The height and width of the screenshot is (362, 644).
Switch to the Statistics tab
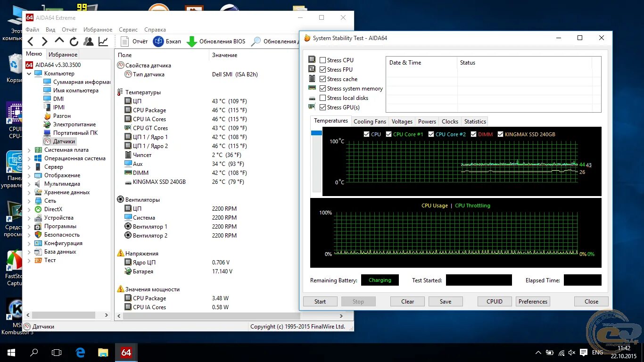[475, 122]
